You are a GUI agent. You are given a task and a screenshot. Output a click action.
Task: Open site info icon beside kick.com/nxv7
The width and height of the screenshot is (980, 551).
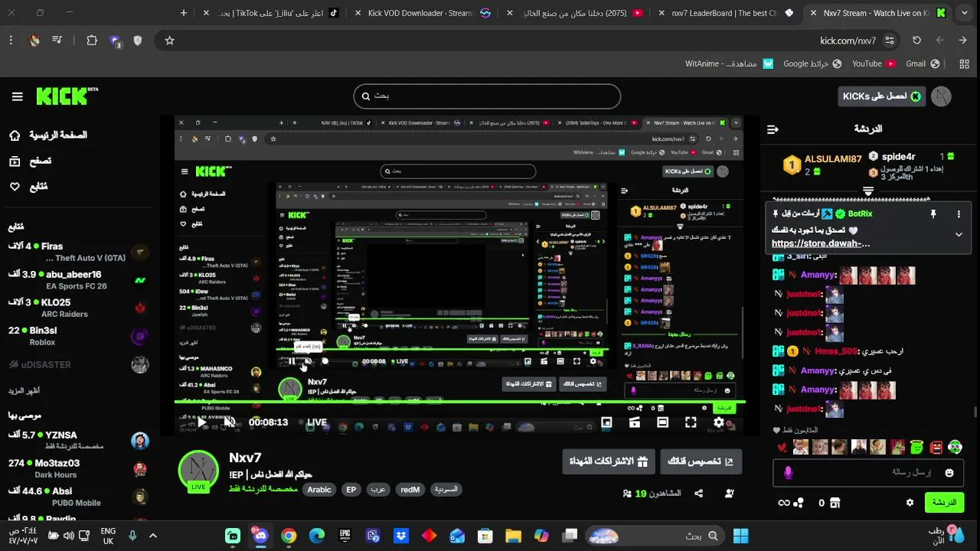889,41
